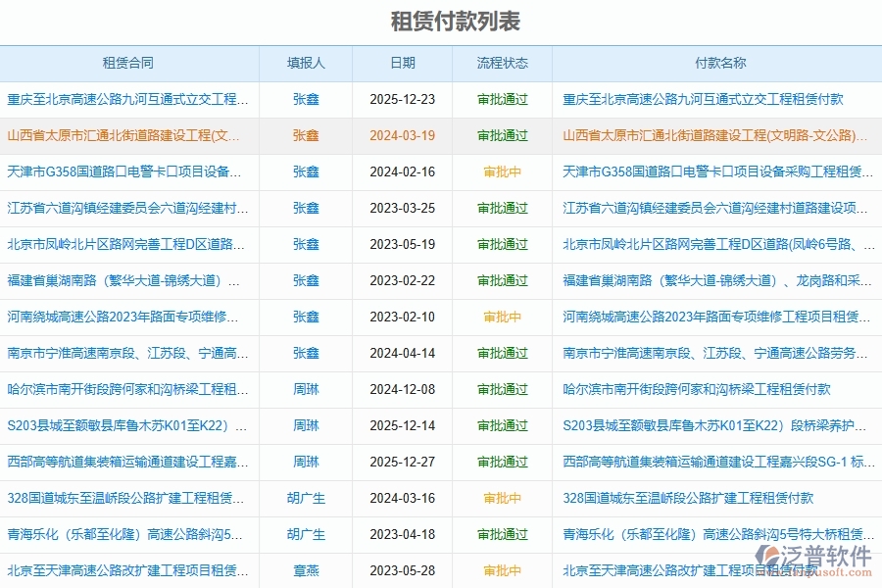The image size is (882, 588).
Task: Click the 租赁合同 column header
Action: tap(125, 63)
